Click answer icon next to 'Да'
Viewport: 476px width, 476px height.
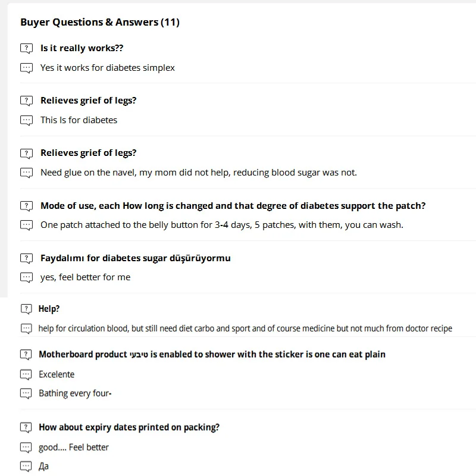pyautogui.click(x=26, y=466)
